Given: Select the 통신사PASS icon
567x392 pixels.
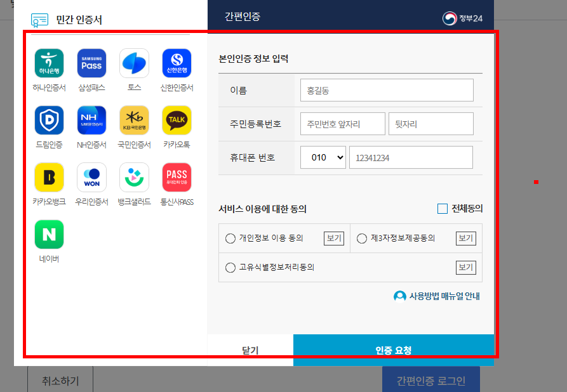Looking at the screenshot, I should 176,177.
